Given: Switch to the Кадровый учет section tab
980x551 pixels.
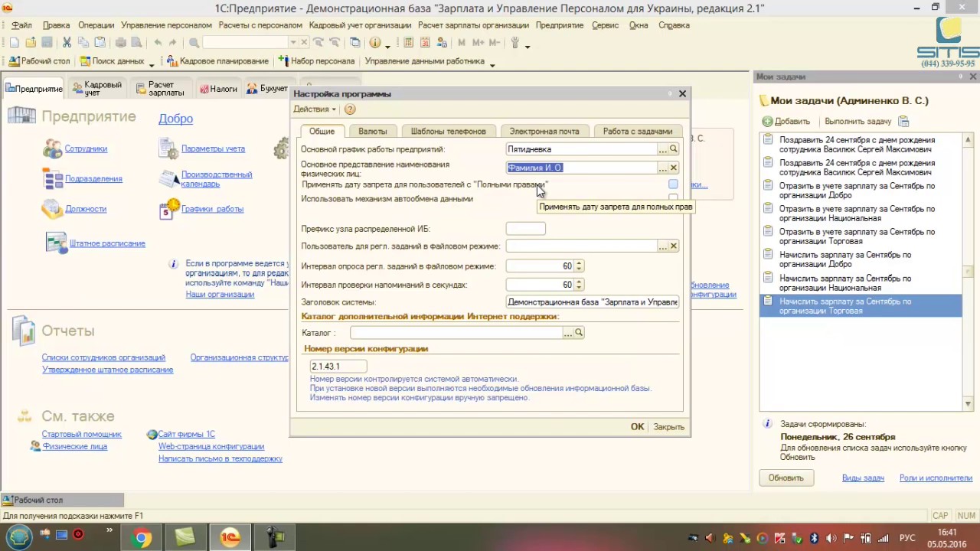Looking at the screenshot, I should point(96,89).
